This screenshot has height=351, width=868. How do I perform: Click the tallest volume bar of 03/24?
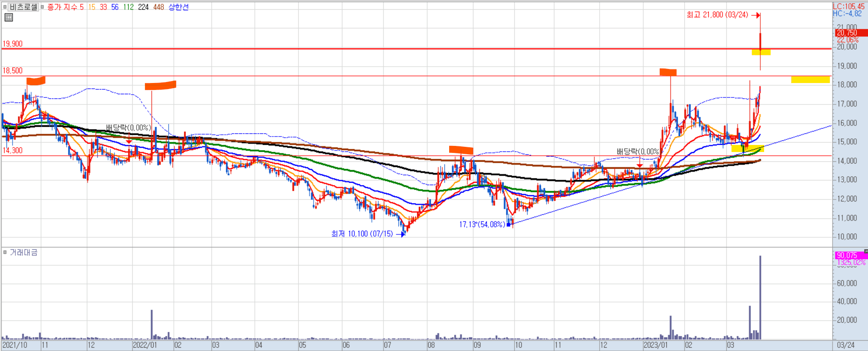tap(760, 297)
